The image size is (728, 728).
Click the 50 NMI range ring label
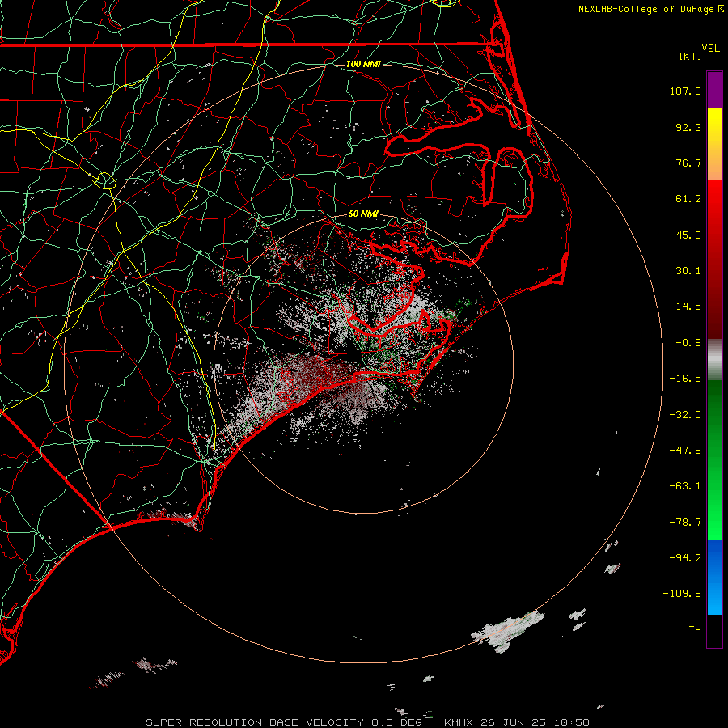[x=363, y=214]
